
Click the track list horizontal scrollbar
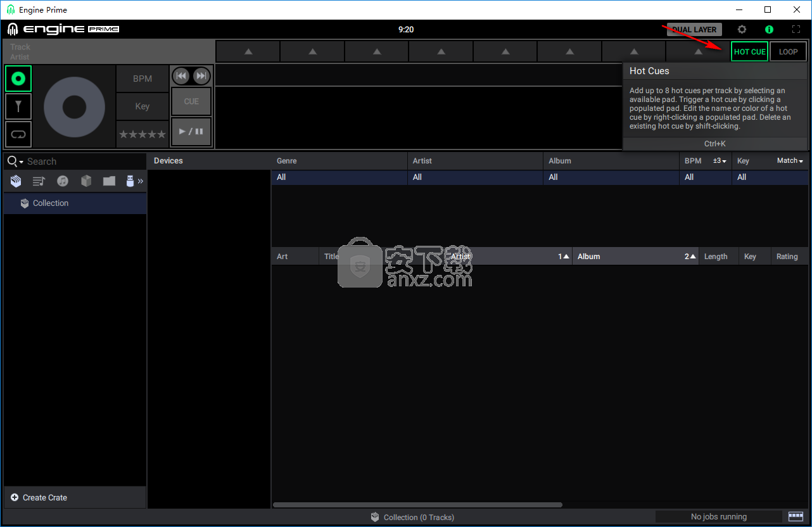(417, 505)
